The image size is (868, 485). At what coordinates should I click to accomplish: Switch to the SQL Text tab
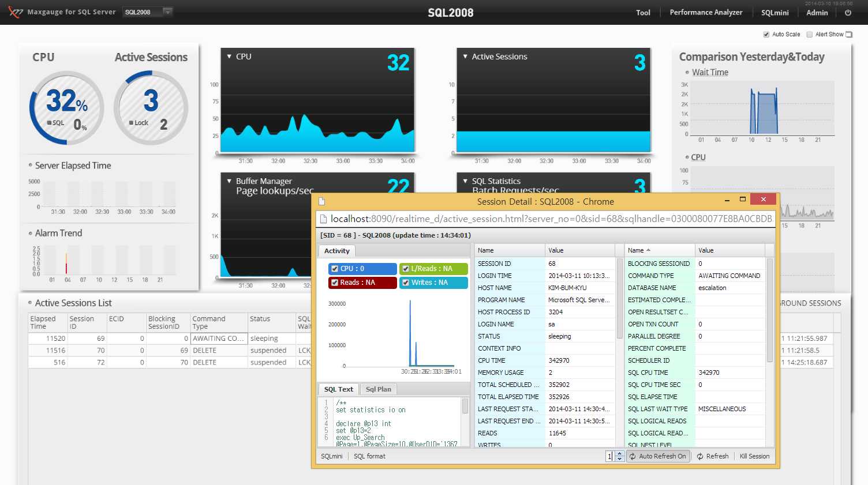(339, 389)
